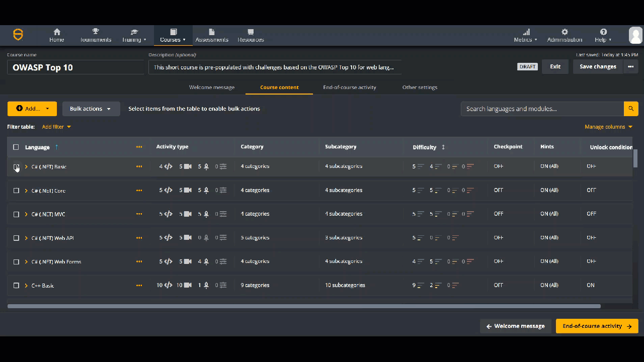Check the C++ Basic row checkbox
644x362 pixels.
16,286
